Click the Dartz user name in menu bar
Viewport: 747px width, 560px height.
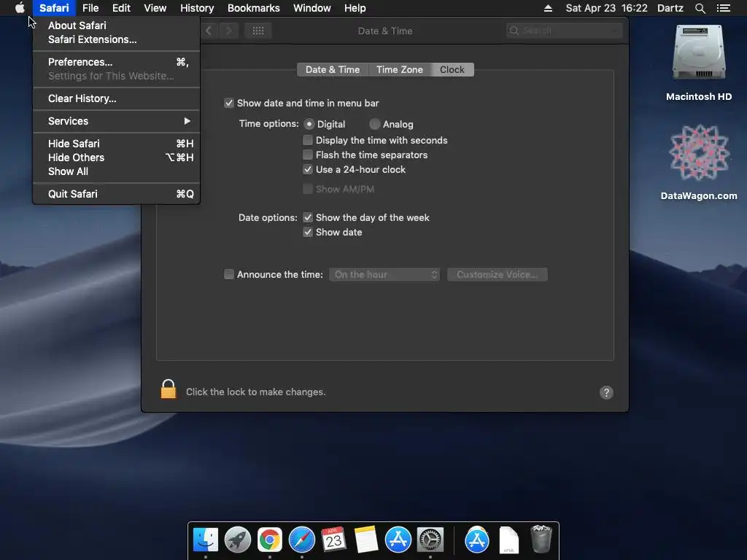[x=670, y=8]
